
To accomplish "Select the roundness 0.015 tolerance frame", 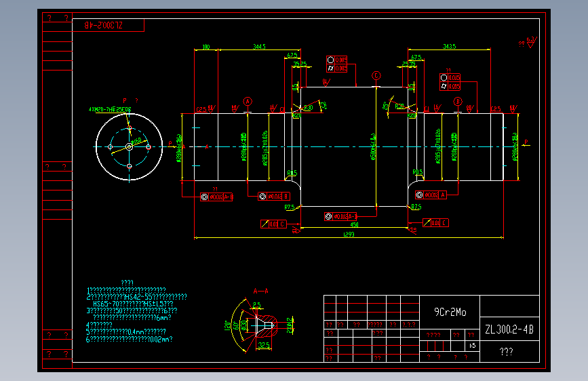I will point(450,78).
